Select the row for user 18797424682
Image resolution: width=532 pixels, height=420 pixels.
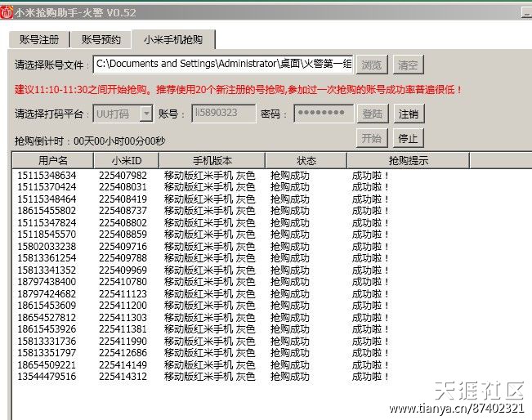[x=203, y=293]
